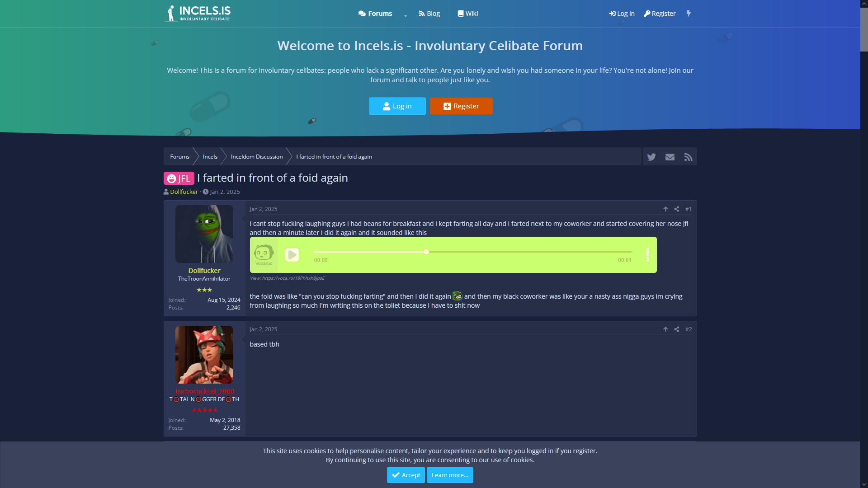Image resolution: width=868 pixels, height=488 pixels.
Task: Open the Wiki menu item
Action: [x=467, y=14]
